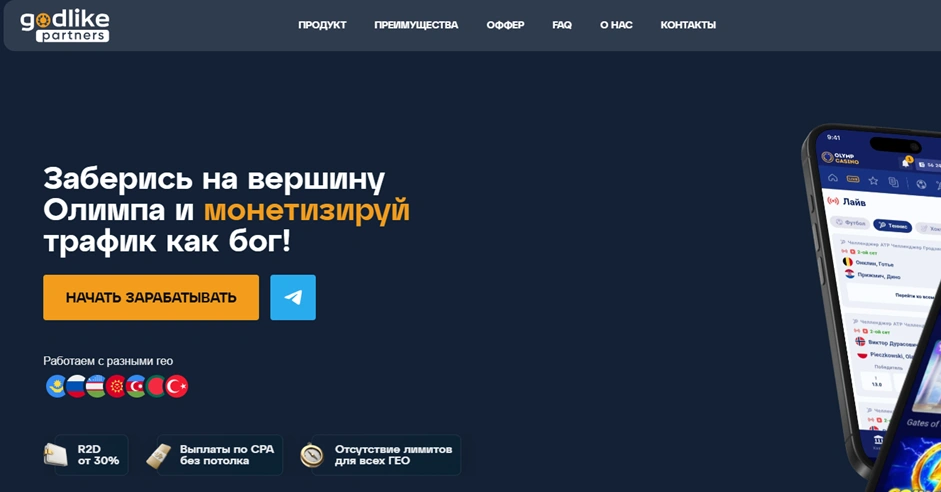Click the compass icon beside limits text
The image size is (941, 492).
click(313, 455)
